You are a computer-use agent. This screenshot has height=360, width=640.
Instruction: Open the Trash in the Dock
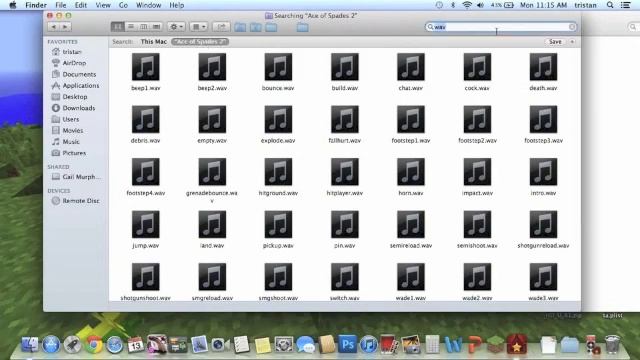point(612,344)
